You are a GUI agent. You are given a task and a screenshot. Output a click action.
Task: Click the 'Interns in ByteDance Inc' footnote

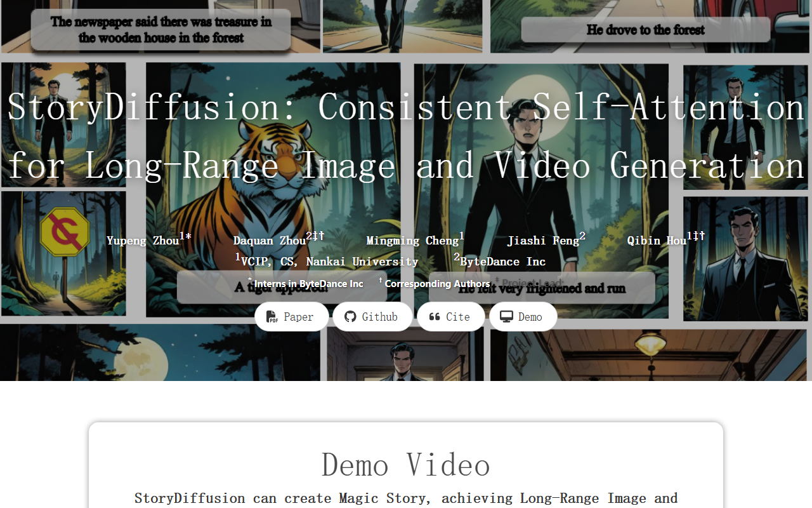309,284
